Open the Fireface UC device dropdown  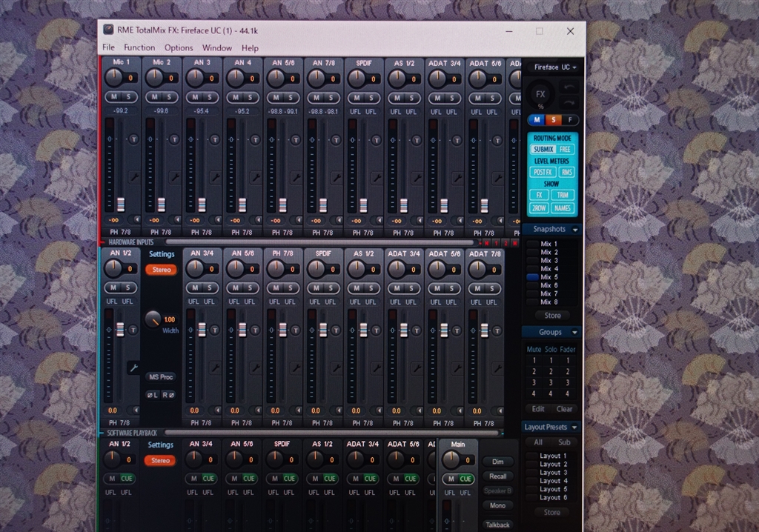pyautogui.click(x=555, y=67)
